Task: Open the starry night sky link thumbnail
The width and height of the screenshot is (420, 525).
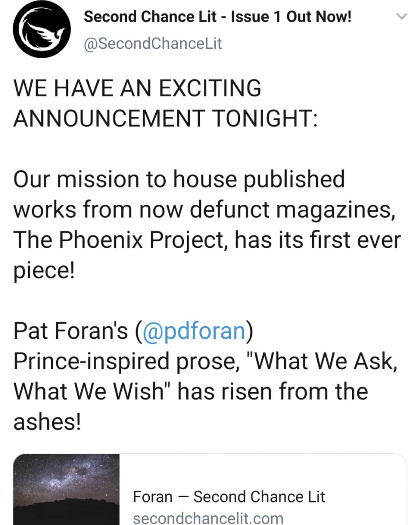Action: [66, 489]
